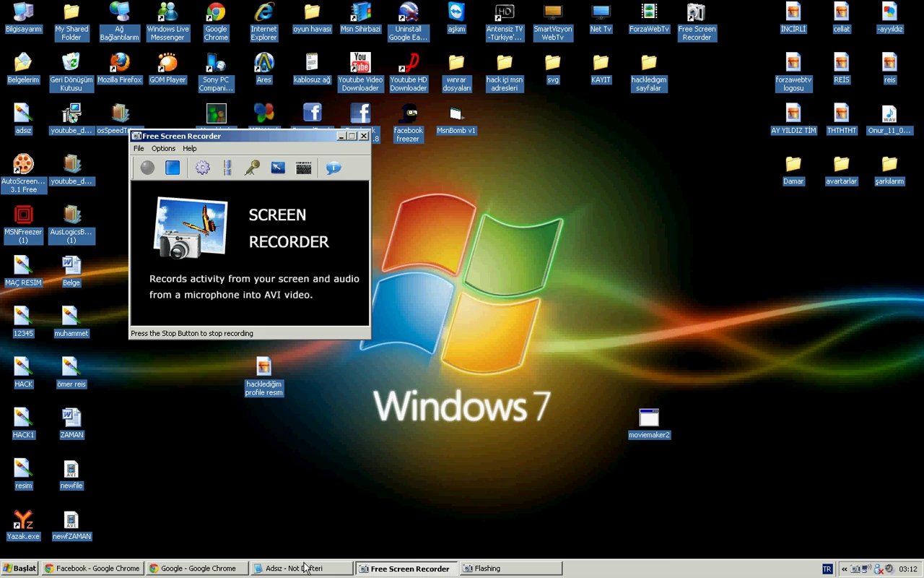Open the File menu in Free Screen Recorder
The width and height of the screenshot is (924, 578).
(x=139, y=148)
